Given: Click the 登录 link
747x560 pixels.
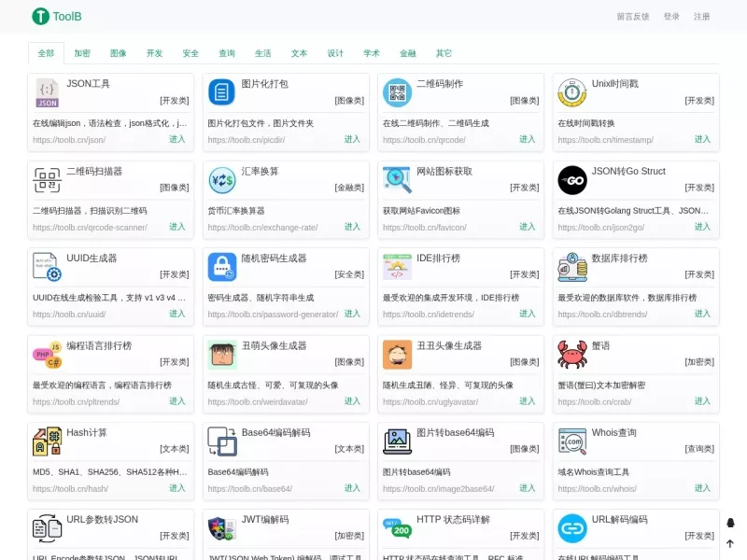Looking at the screenshot, I should pos(671,17).
